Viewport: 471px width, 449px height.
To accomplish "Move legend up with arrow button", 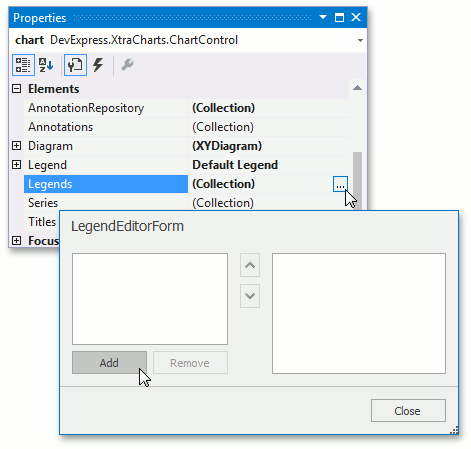I will (250, 265).
